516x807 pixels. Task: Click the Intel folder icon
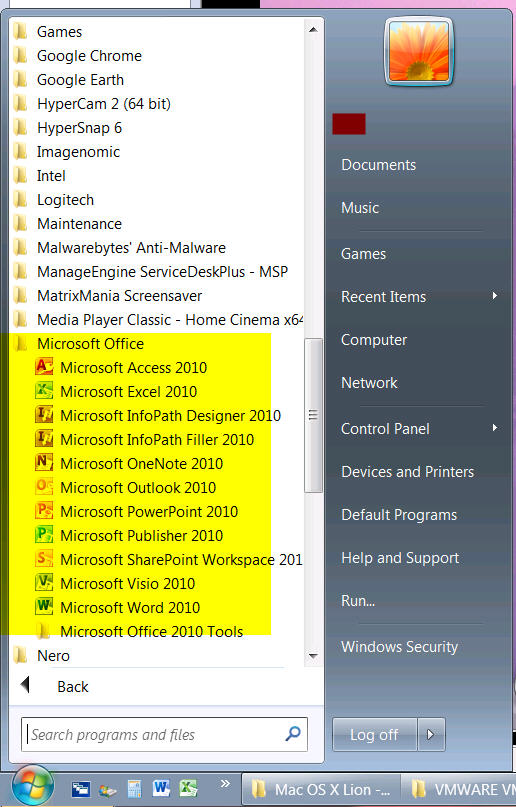point(21,175)
